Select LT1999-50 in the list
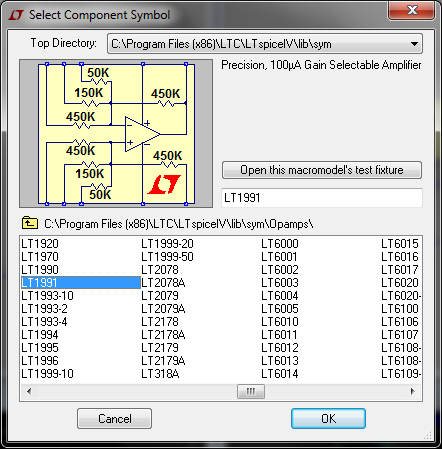Screen dimensions: 442x449 (x=167, y=257)
